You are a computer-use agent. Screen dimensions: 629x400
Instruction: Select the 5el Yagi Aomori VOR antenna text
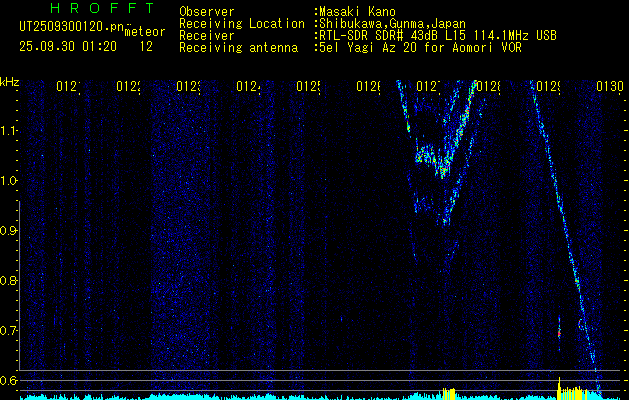420,48
